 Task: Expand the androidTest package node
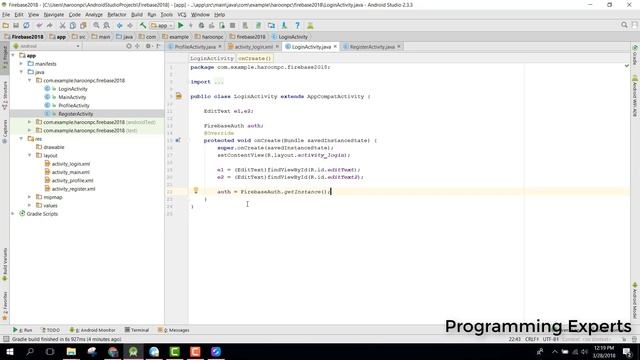tap(29, 122)
